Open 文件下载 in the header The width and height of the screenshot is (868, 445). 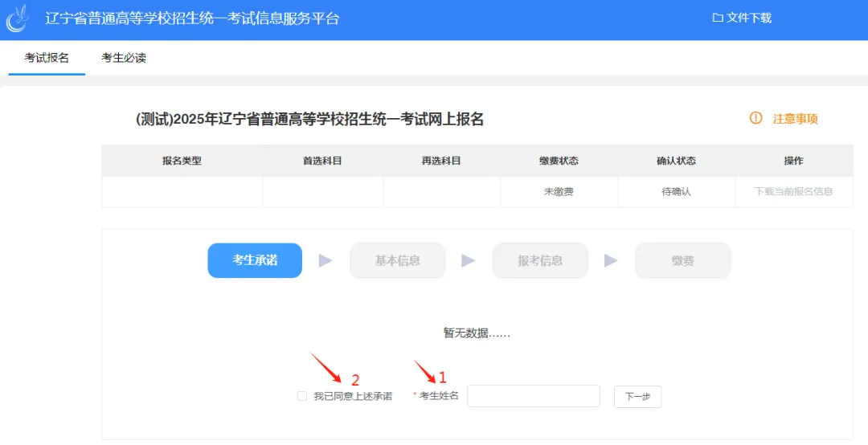(x=742, y=18)
